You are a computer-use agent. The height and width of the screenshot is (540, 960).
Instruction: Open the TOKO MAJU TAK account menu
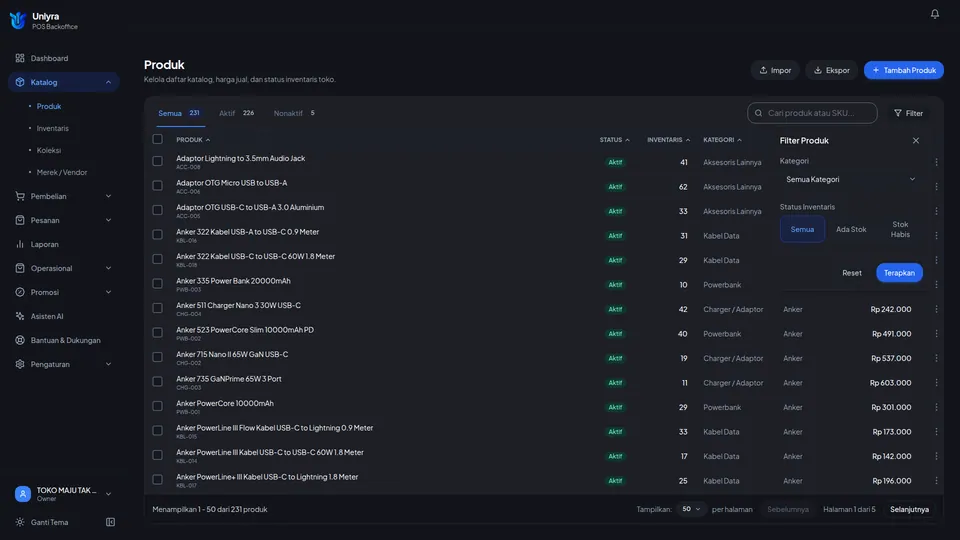tap(64, 494)
